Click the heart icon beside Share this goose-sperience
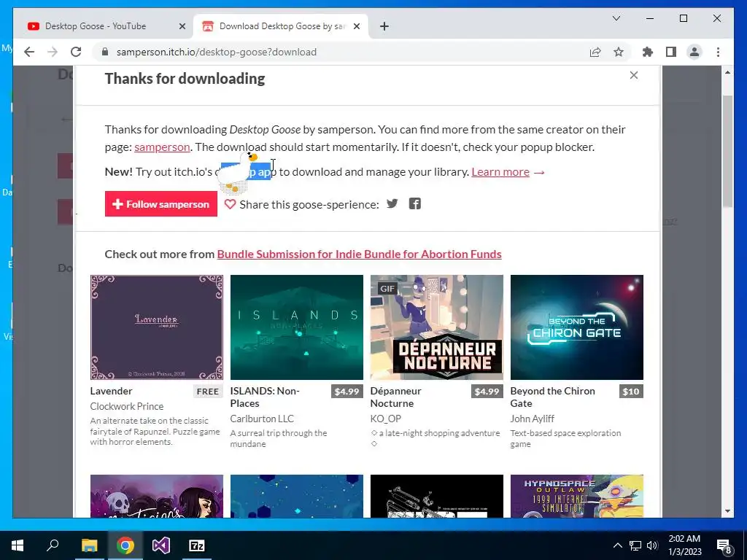 click(x=230, y=204)
